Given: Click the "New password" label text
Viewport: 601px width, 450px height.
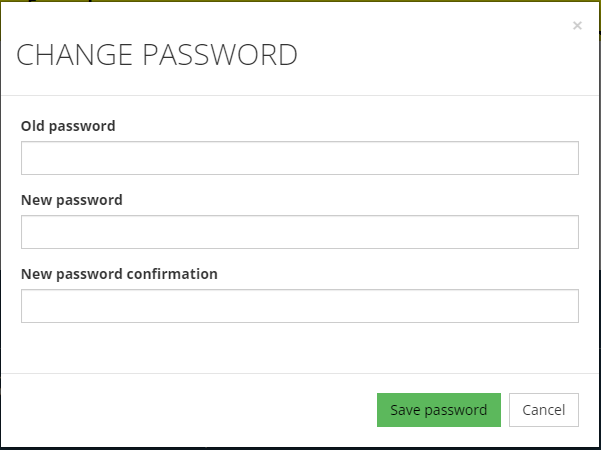Looking at the screenshot, I should [x=72, y=200].
